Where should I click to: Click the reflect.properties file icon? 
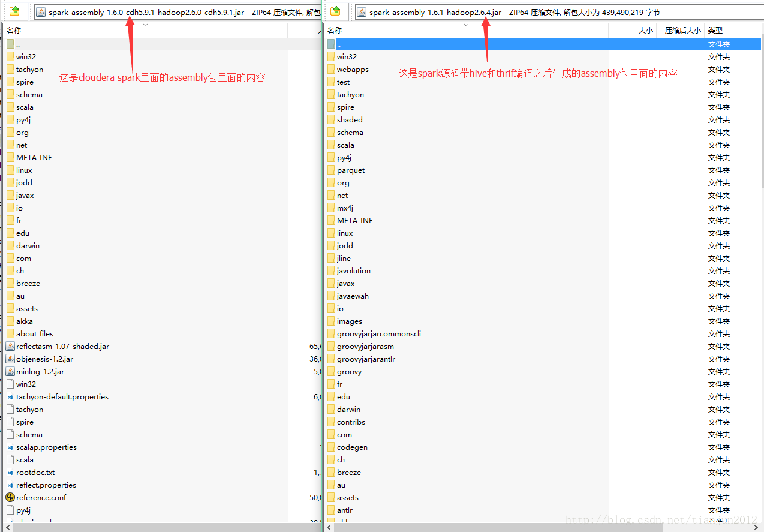(10, 485)
